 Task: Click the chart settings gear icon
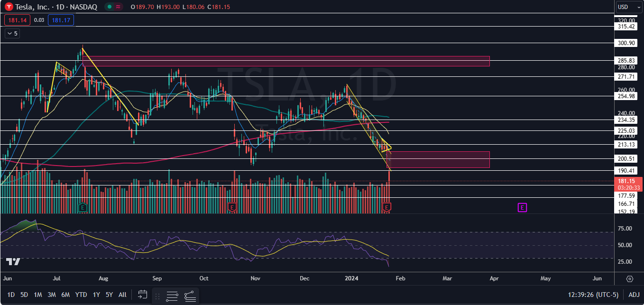pos(630,278)
